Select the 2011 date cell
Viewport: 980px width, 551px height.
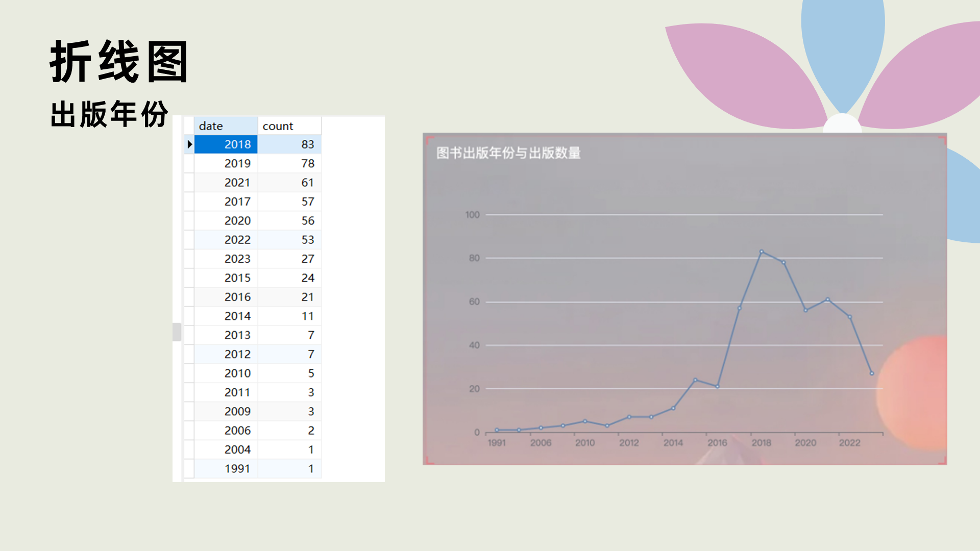[226, 392]
